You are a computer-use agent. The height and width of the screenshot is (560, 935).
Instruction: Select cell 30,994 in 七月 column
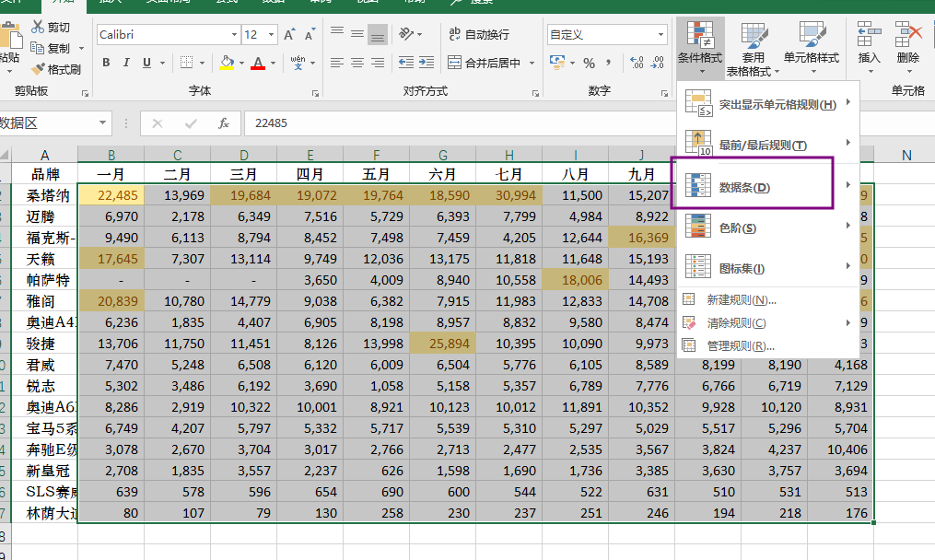(509, 195)
